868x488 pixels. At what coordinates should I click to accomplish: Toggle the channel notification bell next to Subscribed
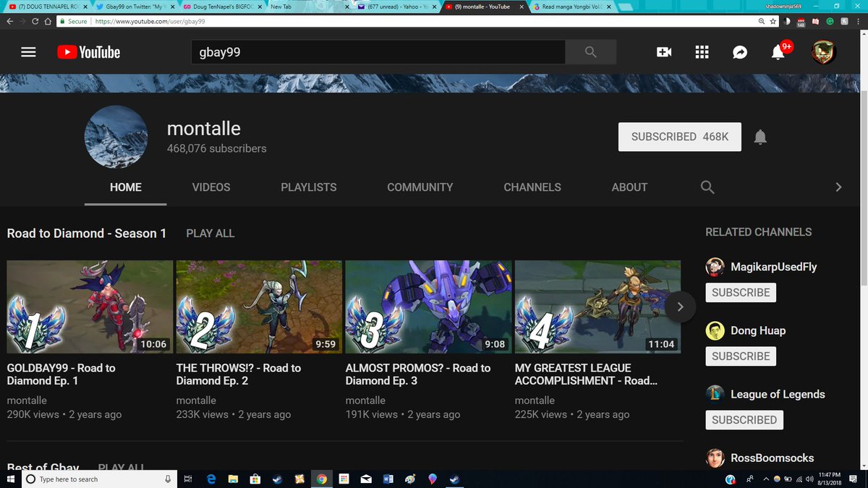click(x=760, y=137)
